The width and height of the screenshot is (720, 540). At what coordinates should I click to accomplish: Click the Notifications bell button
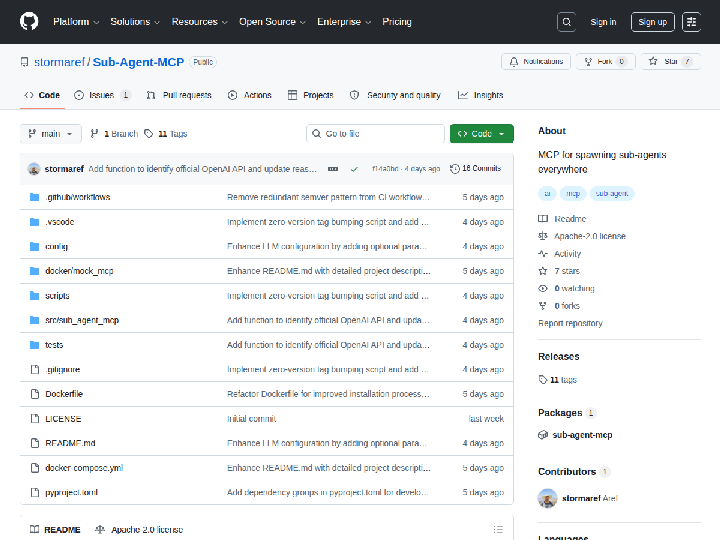tap(536, 62)
